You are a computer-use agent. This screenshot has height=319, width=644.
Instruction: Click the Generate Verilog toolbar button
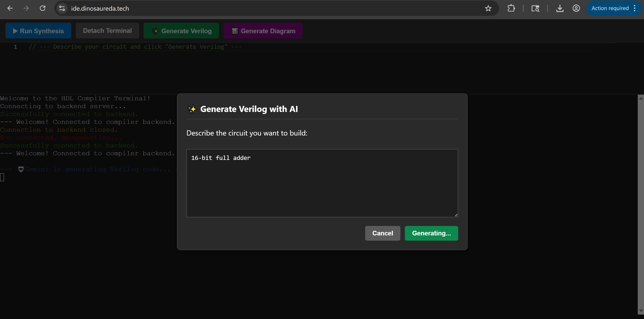pyautogui.click(x=181, y=31)
